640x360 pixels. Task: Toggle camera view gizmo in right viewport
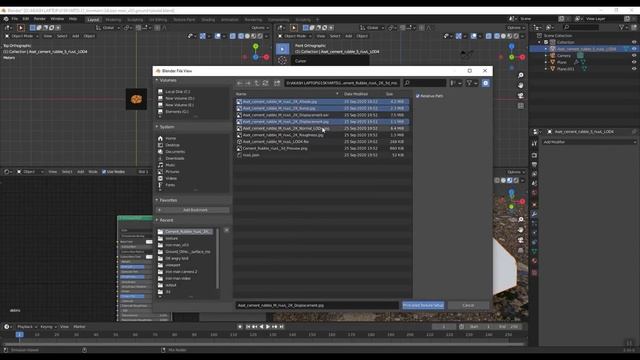[x=521, y=96]
